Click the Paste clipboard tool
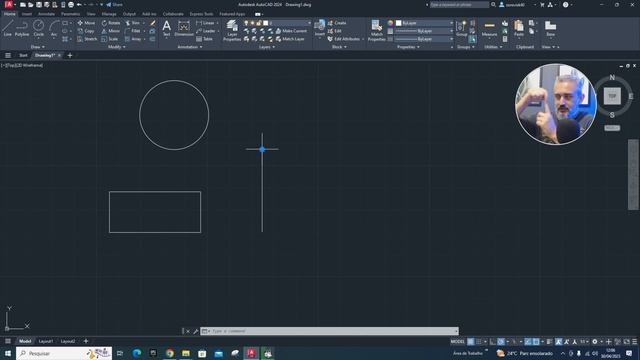The image size is (640, 360). [x=519, y=28]
